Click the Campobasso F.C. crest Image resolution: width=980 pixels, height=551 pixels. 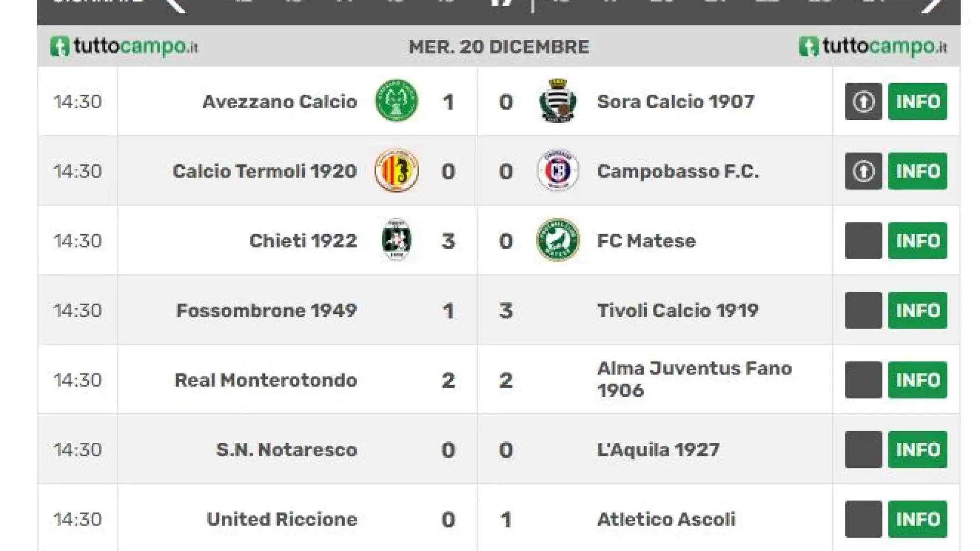(558, 170)
